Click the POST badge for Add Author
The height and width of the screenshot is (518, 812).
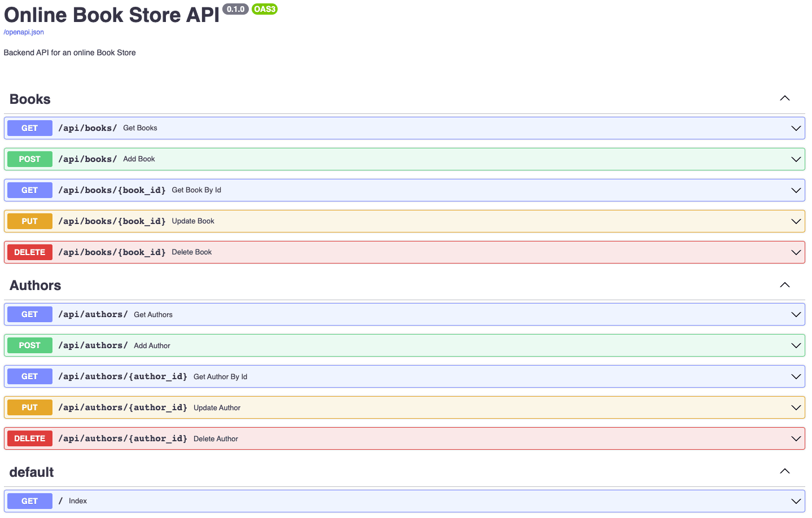pos(30,345)
